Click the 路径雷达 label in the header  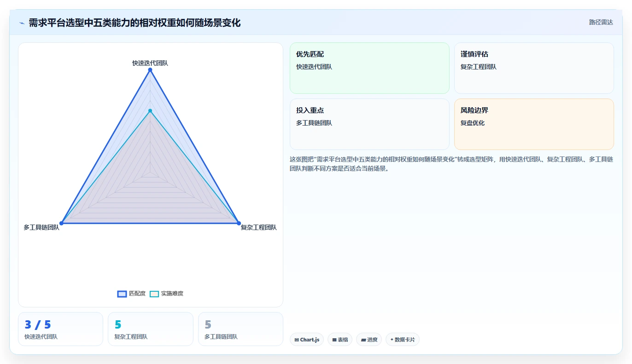pyautogui.click(x=601, y=22)
